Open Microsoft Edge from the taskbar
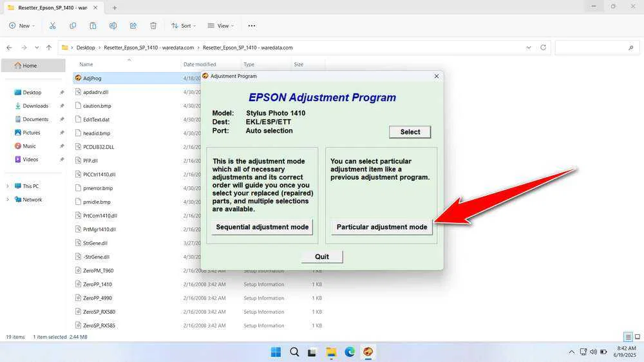644x362 pixels. tap(350, 352)
